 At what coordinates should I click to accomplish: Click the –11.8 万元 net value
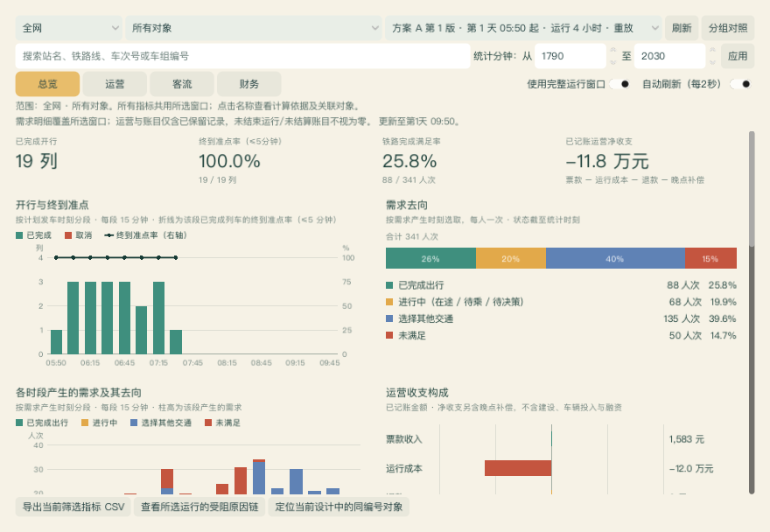[x=607, y=161]
